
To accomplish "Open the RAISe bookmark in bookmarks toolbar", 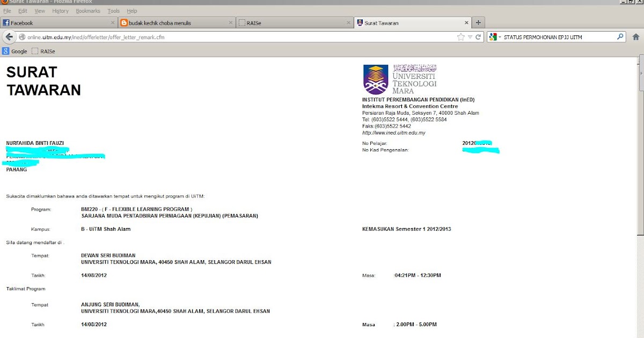I will pos(43,52).
